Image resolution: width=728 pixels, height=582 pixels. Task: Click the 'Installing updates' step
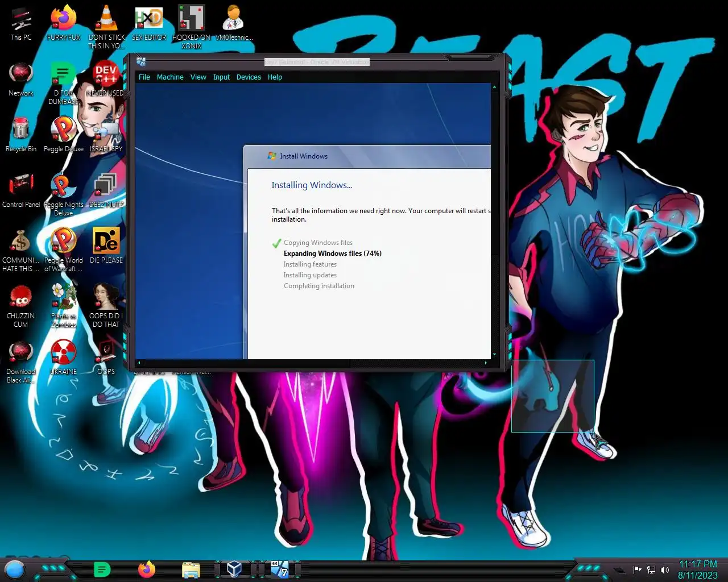click(310, 275)
